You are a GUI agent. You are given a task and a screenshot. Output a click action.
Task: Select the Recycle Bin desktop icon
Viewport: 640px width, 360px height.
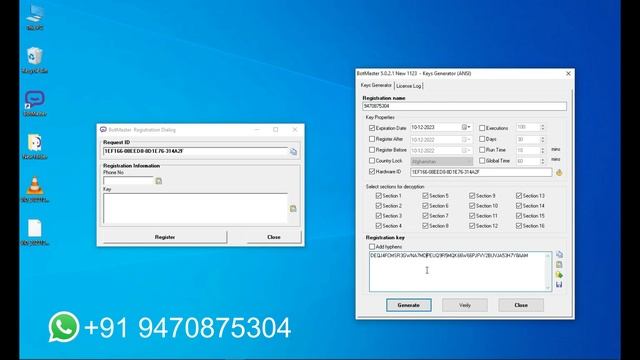35,60
